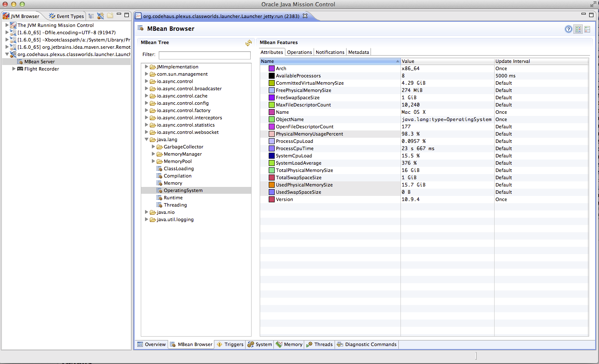Go to the Triggers tab at the bottom
The width and height of the screenshot is (599, 364).
(x=230, y=344)
